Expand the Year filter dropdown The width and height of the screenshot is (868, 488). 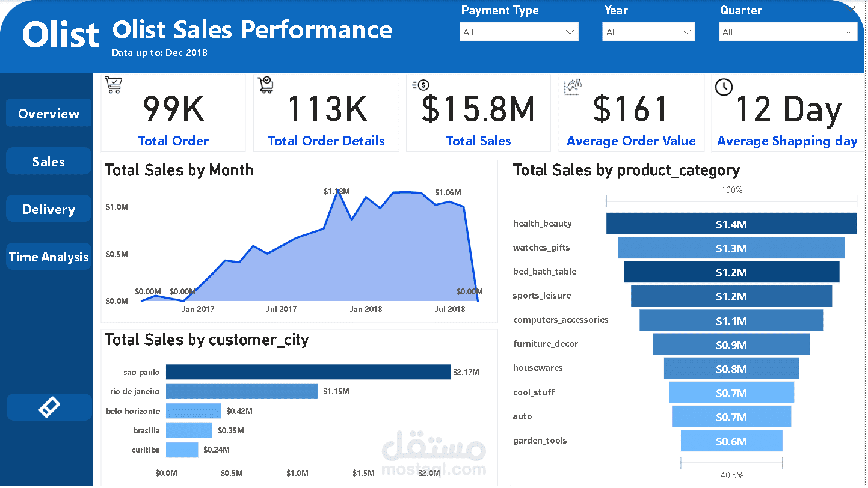click(648, 32)
